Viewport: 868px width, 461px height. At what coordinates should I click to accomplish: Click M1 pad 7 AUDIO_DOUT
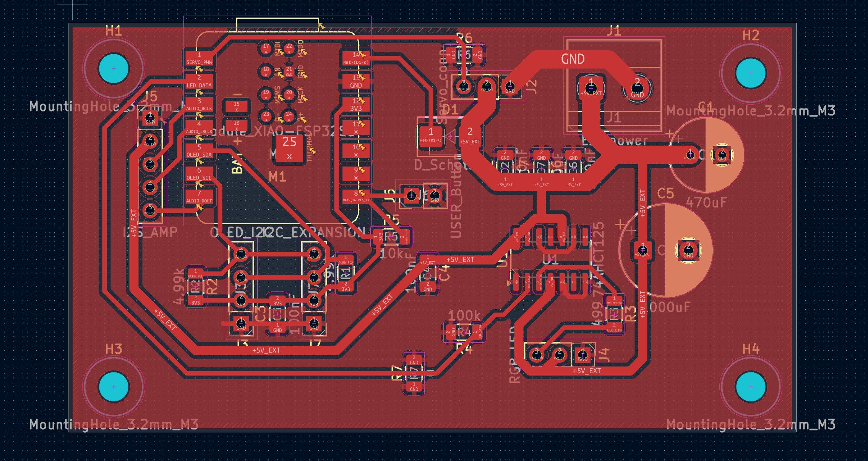tap(199, 197)
